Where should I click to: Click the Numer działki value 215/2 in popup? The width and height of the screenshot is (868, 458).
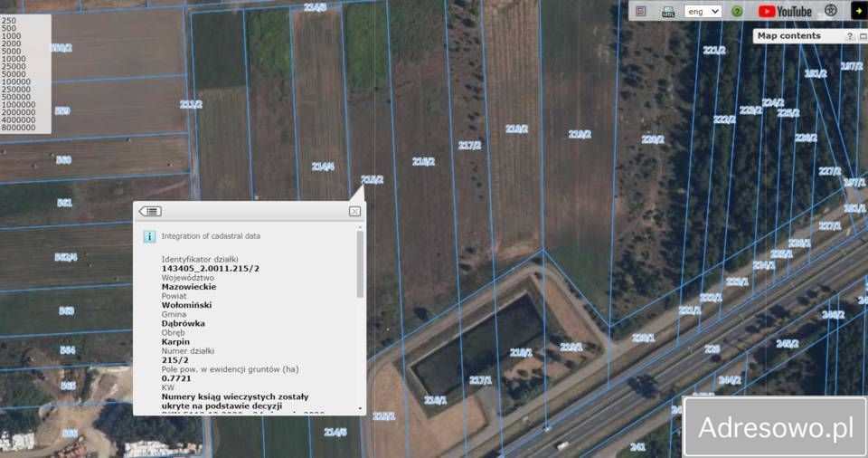(175, 360)
